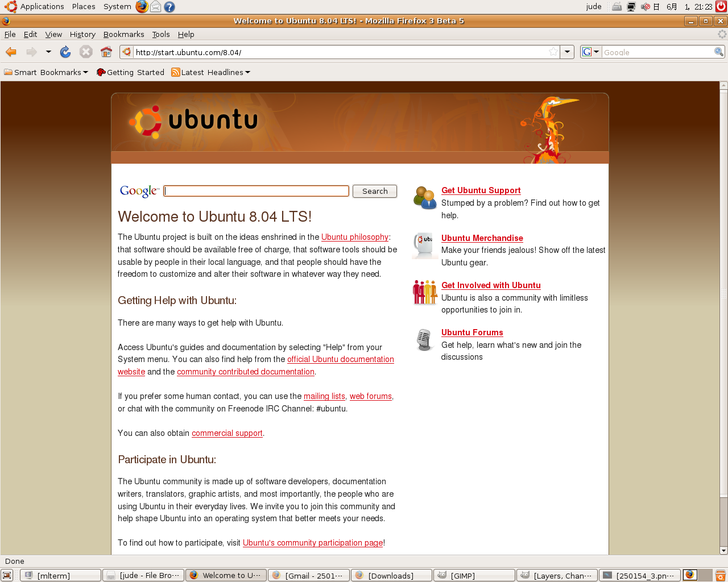Image resolution: width=728 pixels, height=582 pixels.
Task: Follow the web forums link
Action: [x=371, y=396]
